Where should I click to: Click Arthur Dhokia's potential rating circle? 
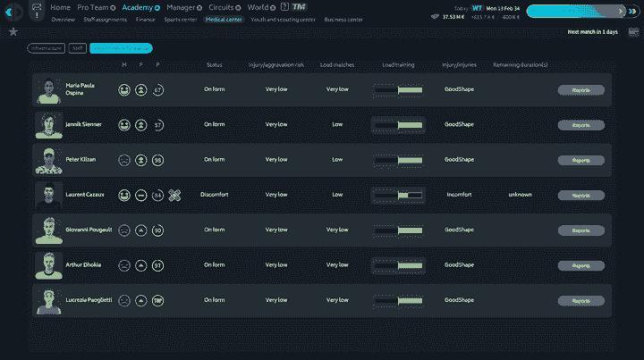click(158, 265)
